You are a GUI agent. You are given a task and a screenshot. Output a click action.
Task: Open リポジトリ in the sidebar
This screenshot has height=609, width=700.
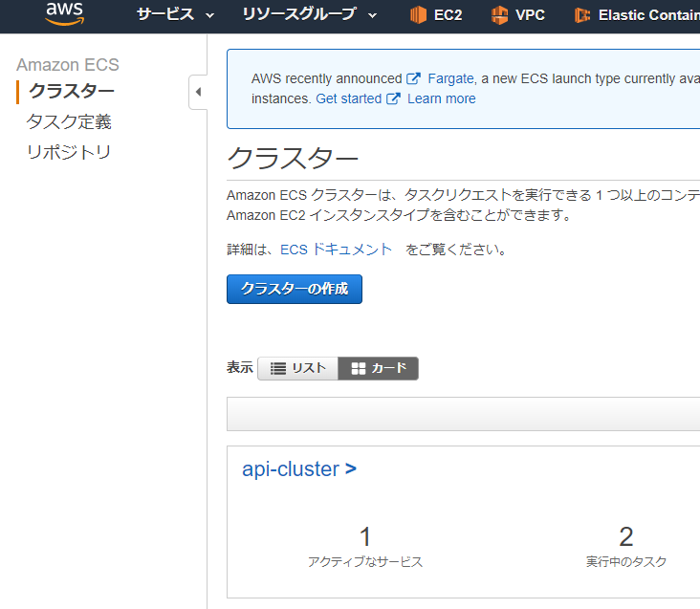[69, 152]
